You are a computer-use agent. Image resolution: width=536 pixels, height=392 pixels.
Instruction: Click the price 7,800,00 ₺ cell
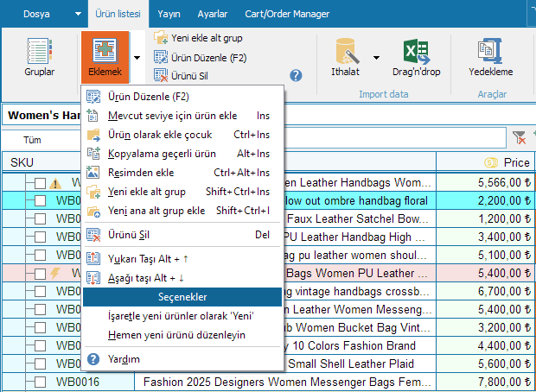pos(485,382)
